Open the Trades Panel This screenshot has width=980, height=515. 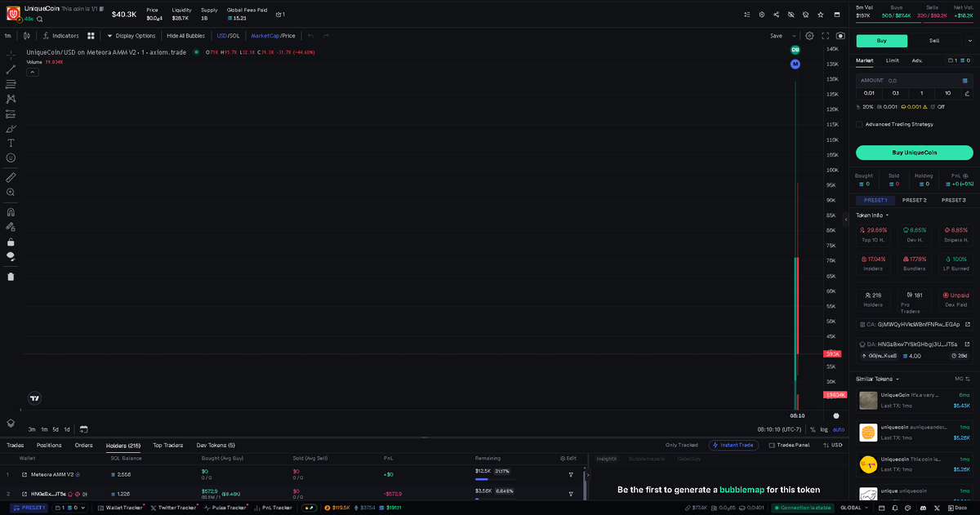tap(788, 446)
